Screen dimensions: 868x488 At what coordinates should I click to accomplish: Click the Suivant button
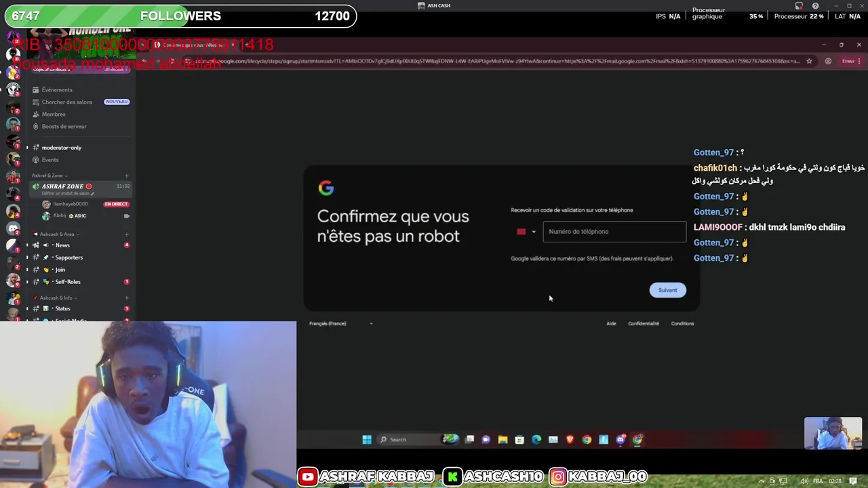coord(667,290)
